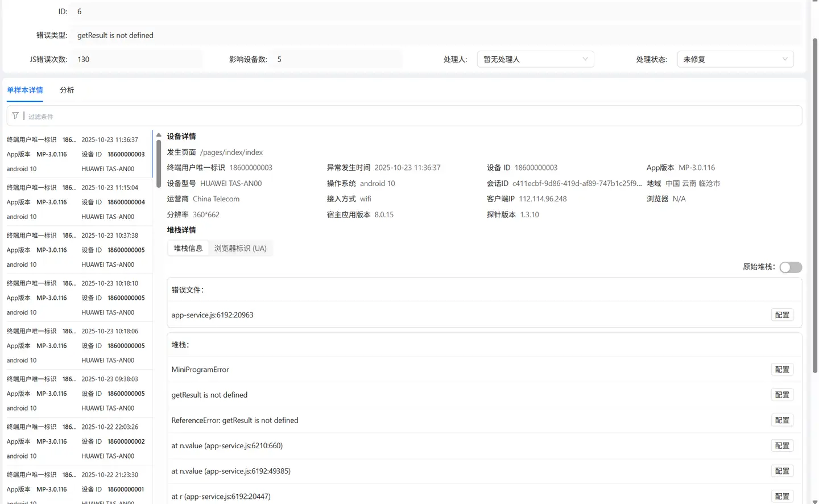
Task: Open the 处理状态 dropdown showing 未修复
Action: (x=735, y=59)
